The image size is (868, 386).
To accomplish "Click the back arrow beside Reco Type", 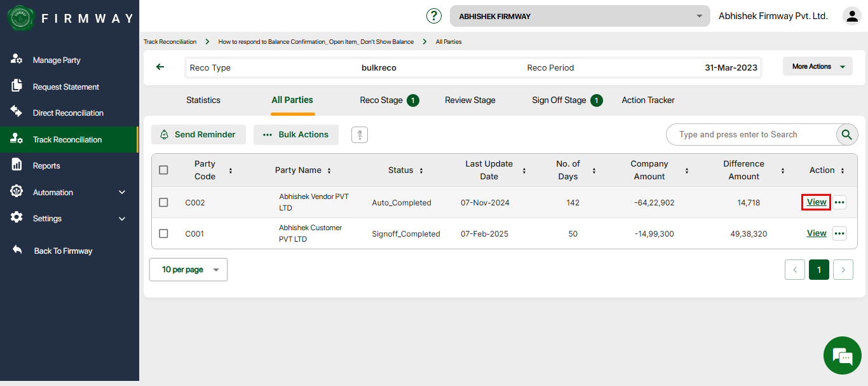I will [x=160, y=67].
